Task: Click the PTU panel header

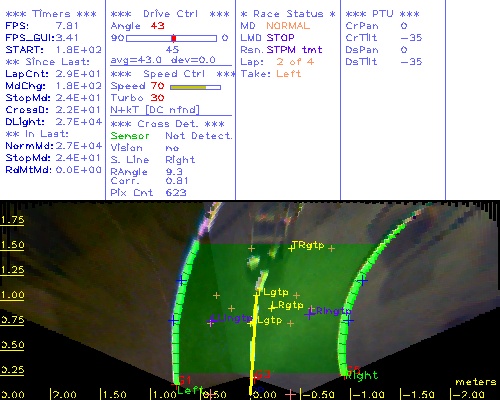Action: 383,14
